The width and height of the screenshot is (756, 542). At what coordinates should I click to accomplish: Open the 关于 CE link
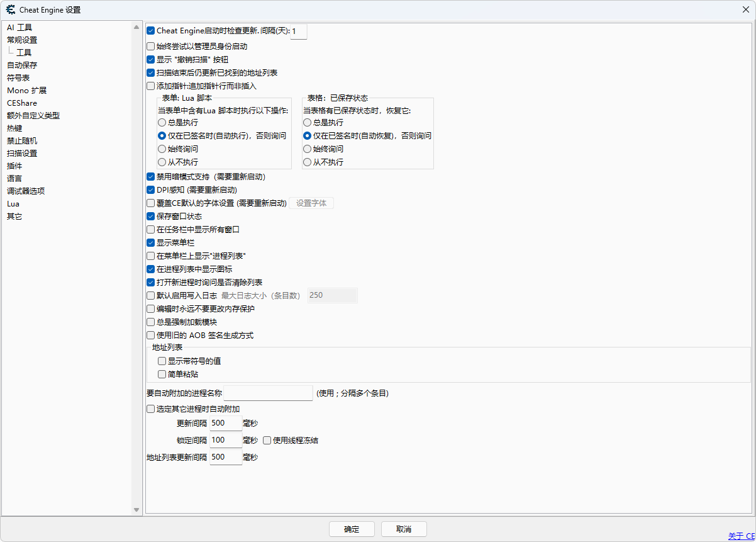pos(742,536)
